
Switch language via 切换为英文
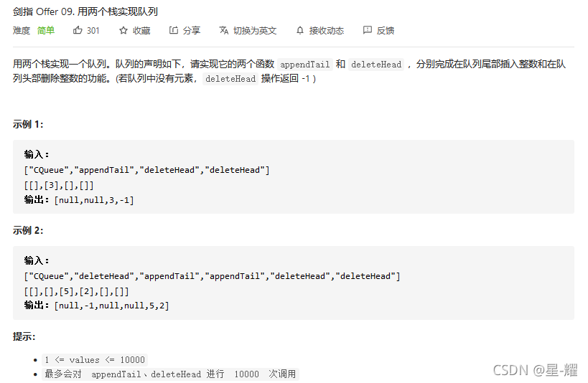point(255,31)
